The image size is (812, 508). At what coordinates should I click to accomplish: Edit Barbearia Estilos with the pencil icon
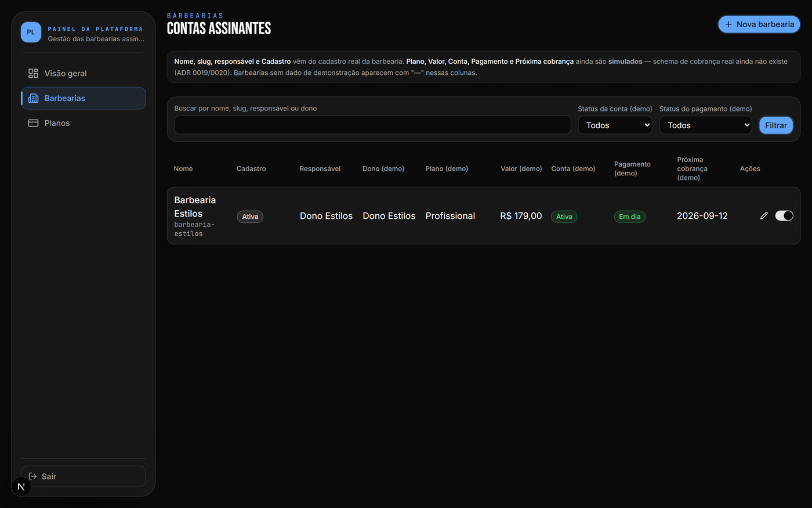(x=764, y=215)
